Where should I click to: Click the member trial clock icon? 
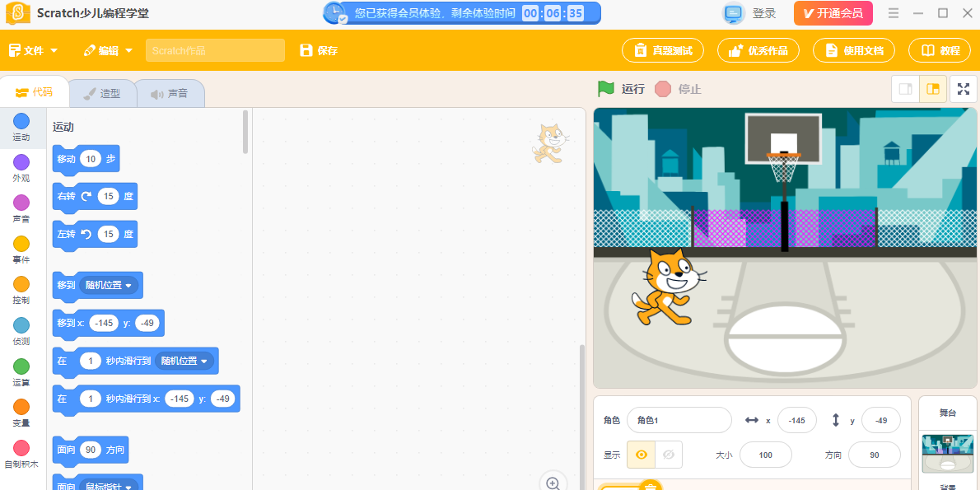point(336,12)
